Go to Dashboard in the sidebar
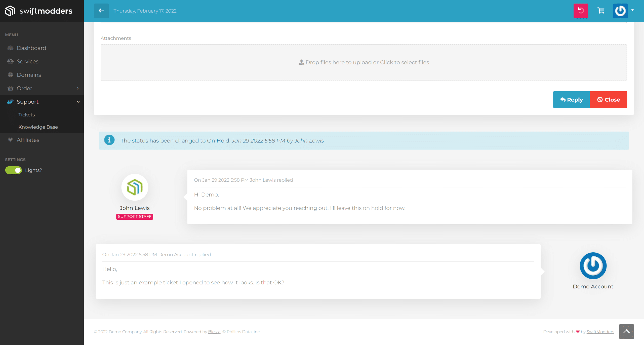Screen dimensions: 644x345 (x=31, y=48)
